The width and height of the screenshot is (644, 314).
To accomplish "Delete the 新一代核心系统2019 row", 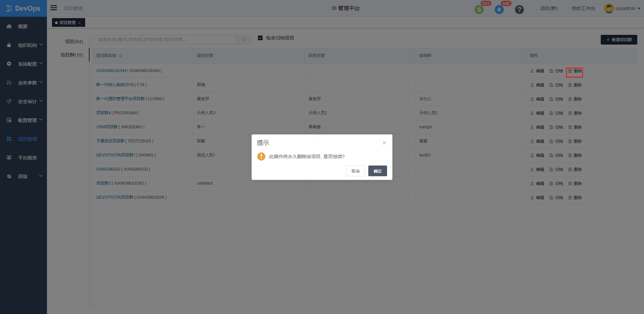I will click(x=575, y=85).
